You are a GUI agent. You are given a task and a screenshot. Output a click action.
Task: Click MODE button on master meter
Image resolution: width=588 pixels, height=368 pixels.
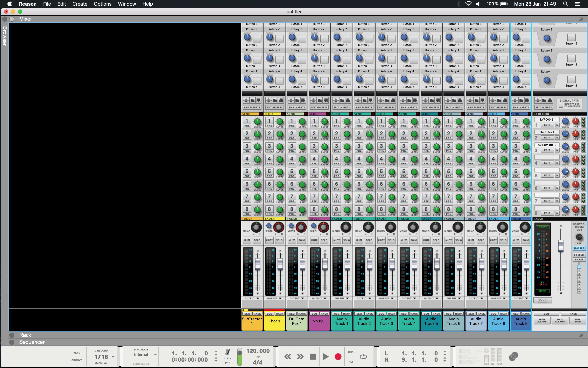click(542, 291)
